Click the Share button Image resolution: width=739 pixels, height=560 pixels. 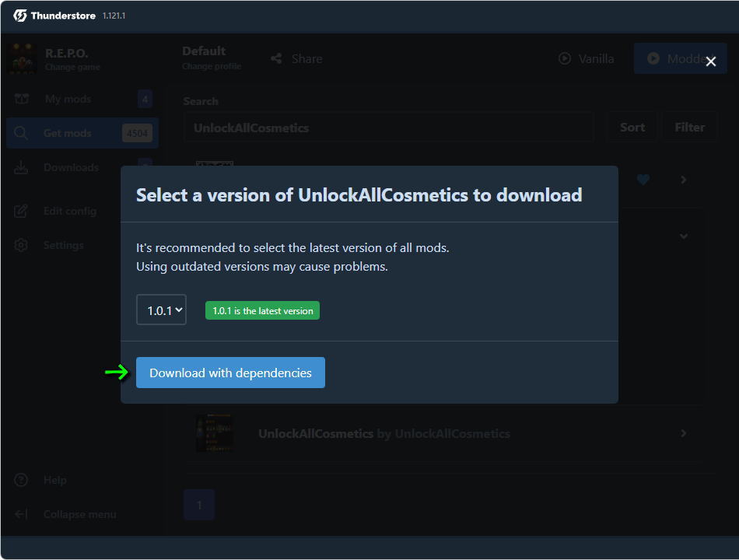click(x=297, y=58)
